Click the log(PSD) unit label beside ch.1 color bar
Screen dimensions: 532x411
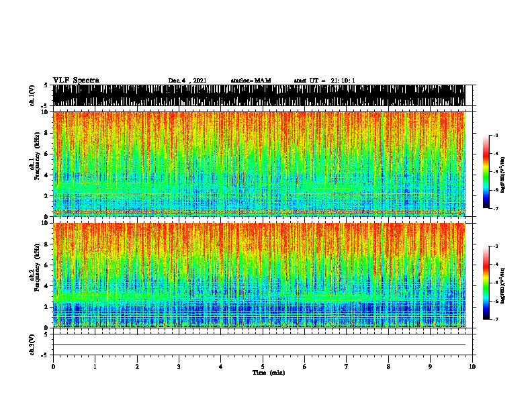click(x=502, y=175)
